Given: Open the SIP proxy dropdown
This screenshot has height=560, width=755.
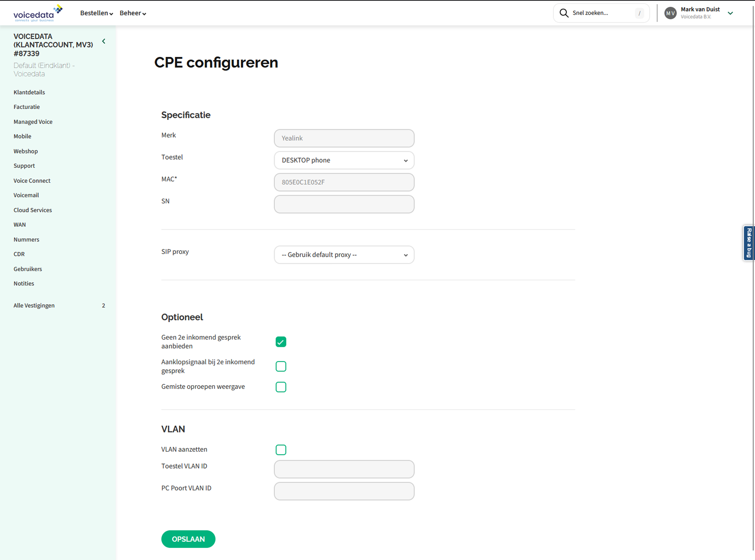Looking at the screenshot, I should coord(344,255).
